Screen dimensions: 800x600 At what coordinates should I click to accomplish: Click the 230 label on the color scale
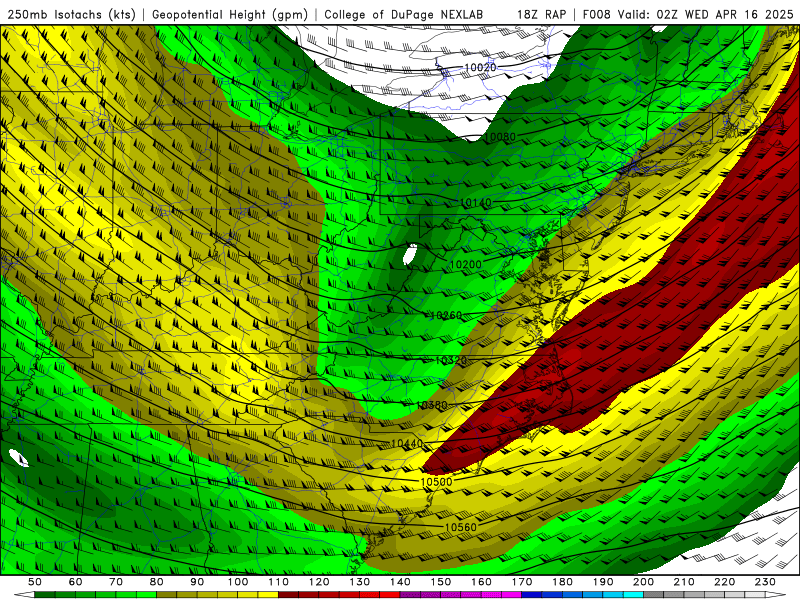765,582
